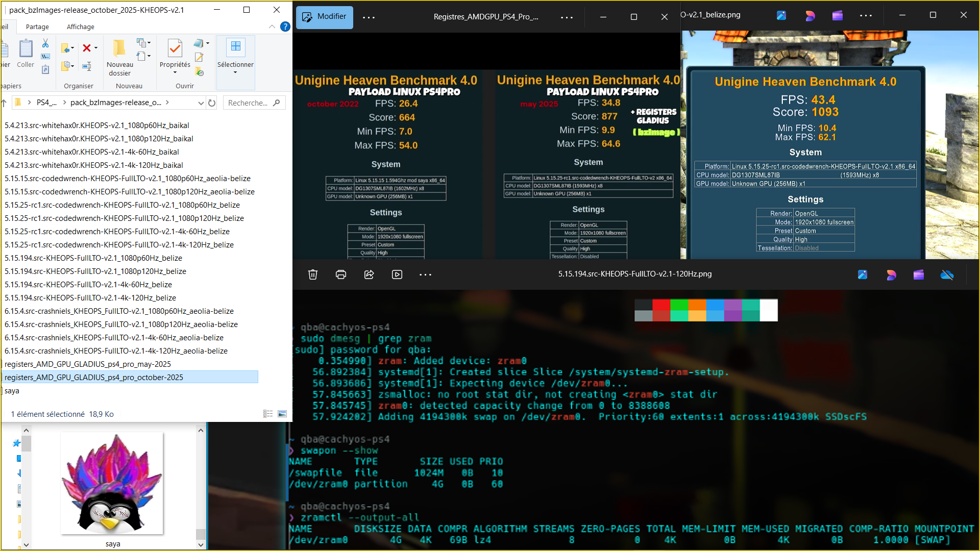Screen dimensions: 980x551
Task: Select the registers_AMD_GPU_GLADIUS_ps4_pro_may-2025 folder
Action: [x=88, y=364]
